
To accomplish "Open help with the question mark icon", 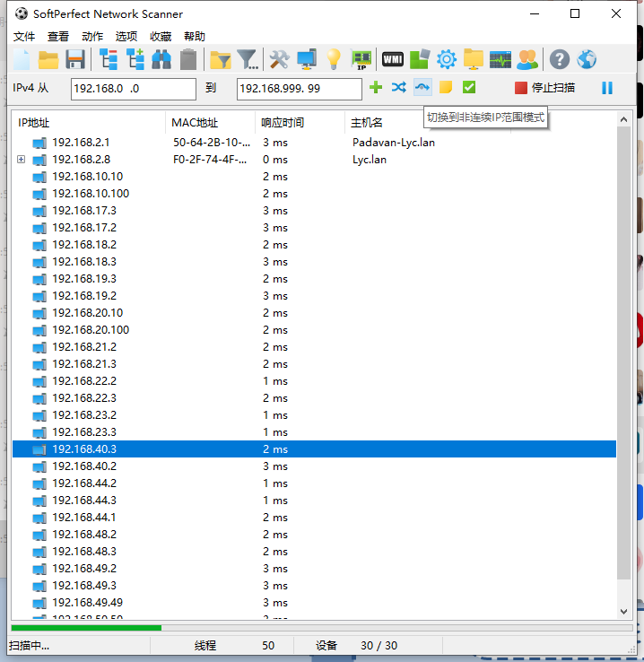I will pyautogui.click(x=560, y=59).
